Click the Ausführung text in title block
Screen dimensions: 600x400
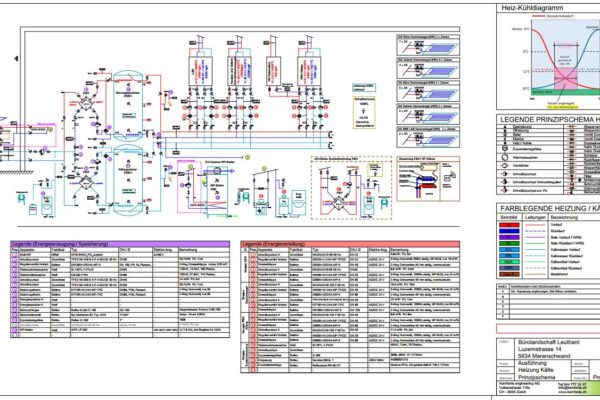[x=532, y=363]
